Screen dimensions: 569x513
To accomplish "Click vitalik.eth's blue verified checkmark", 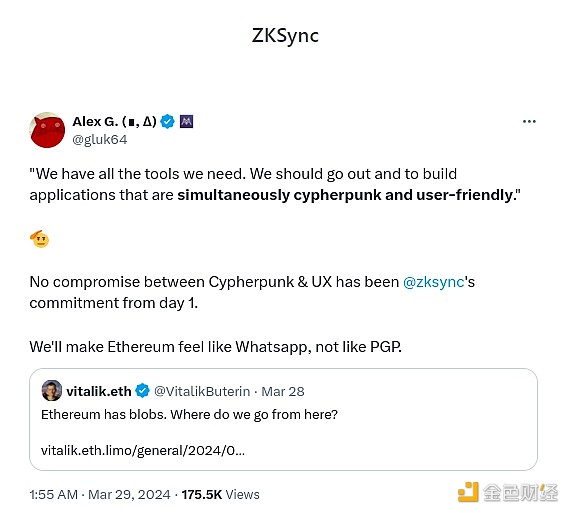I will click(142, 391).
